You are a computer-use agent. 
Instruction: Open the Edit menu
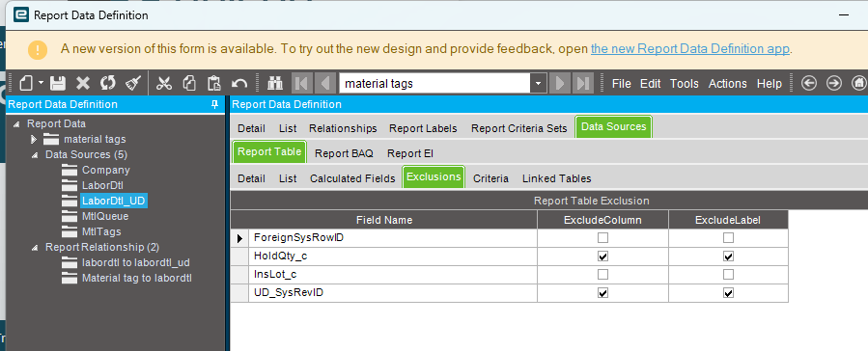[x=651, y=84]
